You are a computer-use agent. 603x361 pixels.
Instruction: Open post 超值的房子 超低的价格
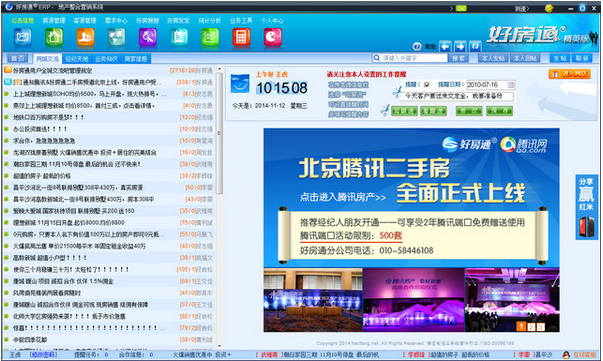point(42,176)
